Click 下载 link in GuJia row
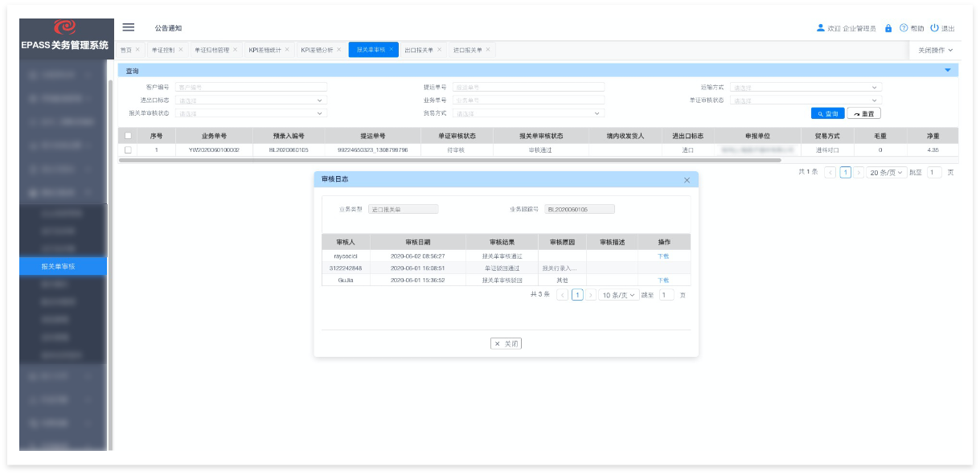980x475 pixels. click(x=663, y=280)
